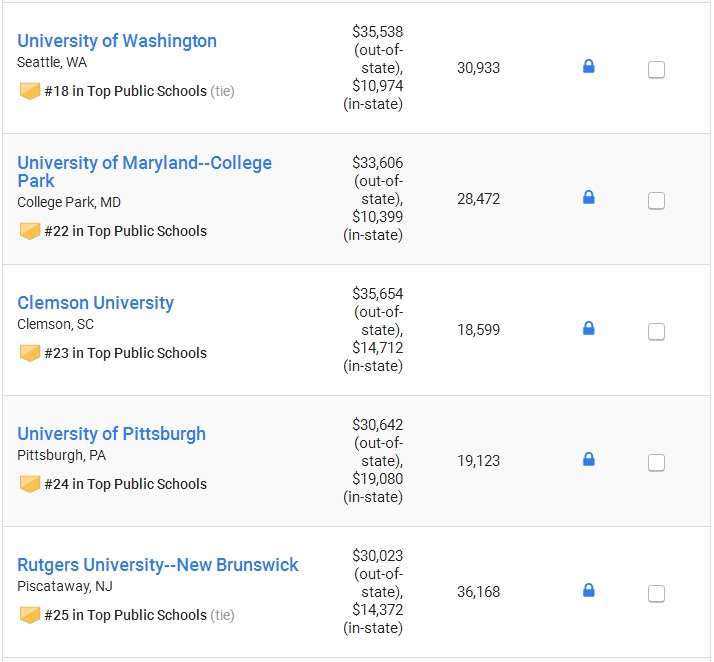The height and width of the screenshot is (662, 714).
Task: Open the University of Washington link
Action: click(x=117, y=41)
